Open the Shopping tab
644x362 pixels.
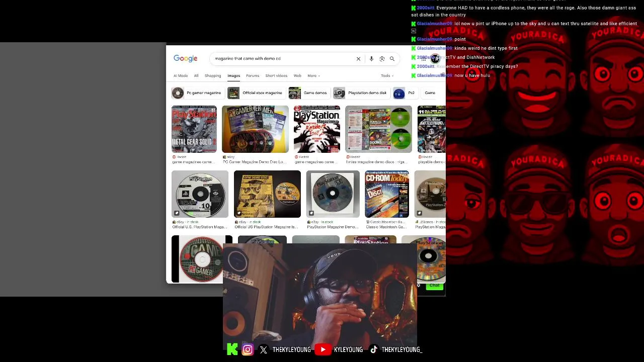[213, 75]
